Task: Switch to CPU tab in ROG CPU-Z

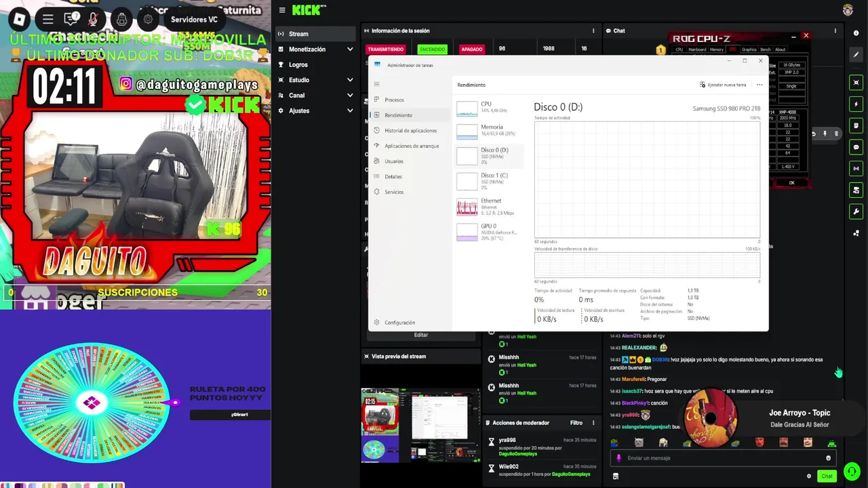Action: (679, 49)
